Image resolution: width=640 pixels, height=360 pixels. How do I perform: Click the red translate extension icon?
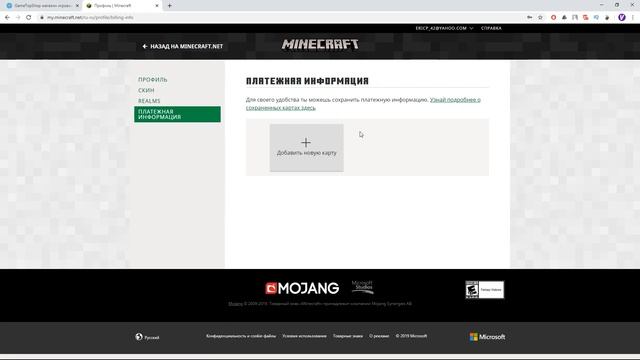pos(586,18)
